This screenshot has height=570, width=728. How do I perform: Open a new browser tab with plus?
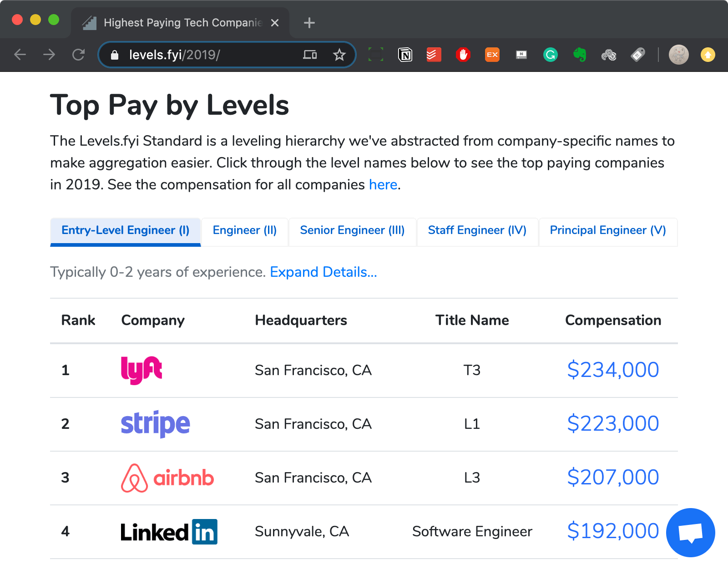(309, 23)
